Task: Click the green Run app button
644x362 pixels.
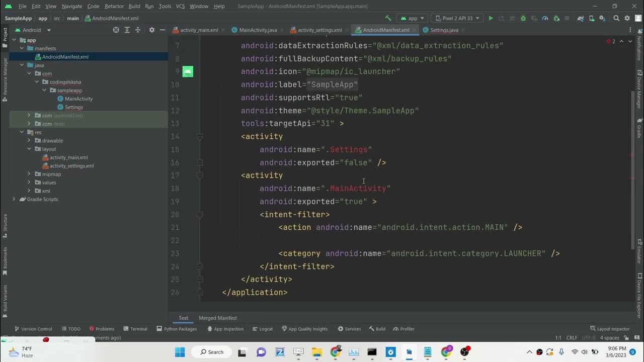Action: [x=491, y=18]
